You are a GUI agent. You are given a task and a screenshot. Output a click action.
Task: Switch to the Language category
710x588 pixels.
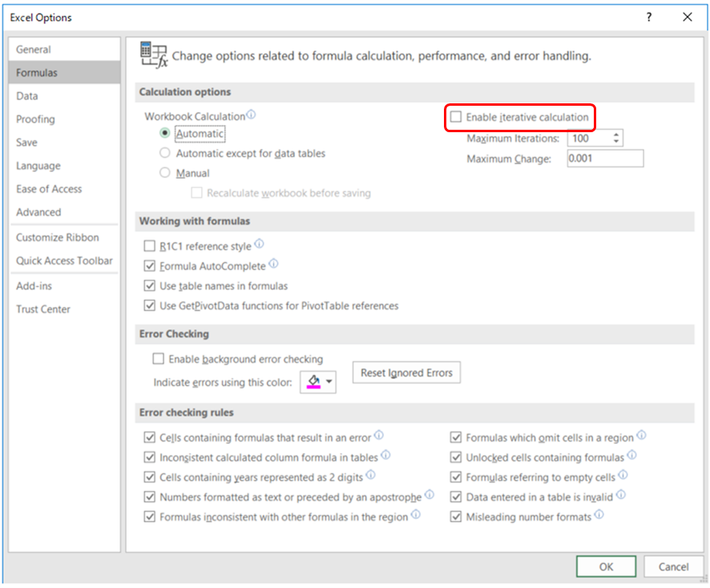[x=64, y=166]
